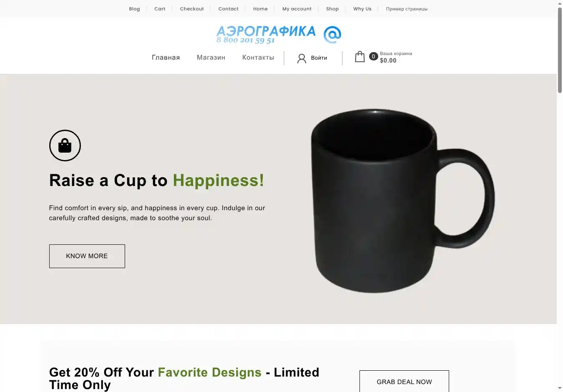Open the Blog link in top bar
This screenshot has width=563, height=392.
[134, 9]
